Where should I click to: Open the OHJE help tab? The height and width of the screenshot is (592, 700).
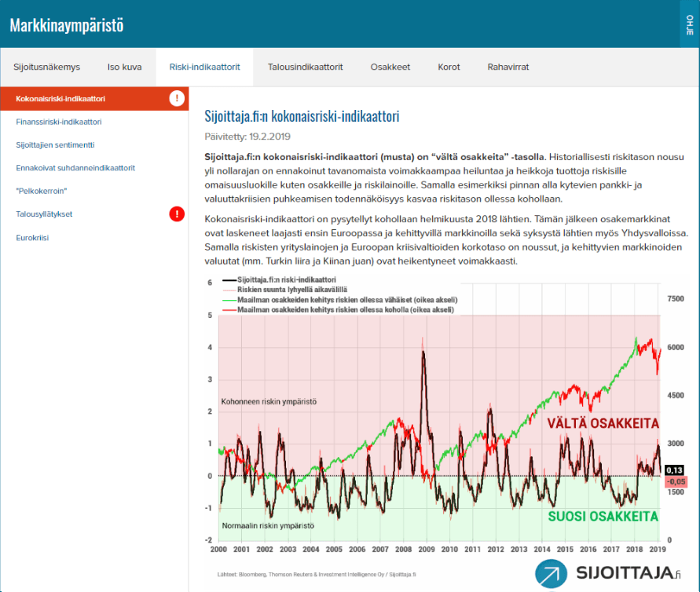tap(690, 24)
